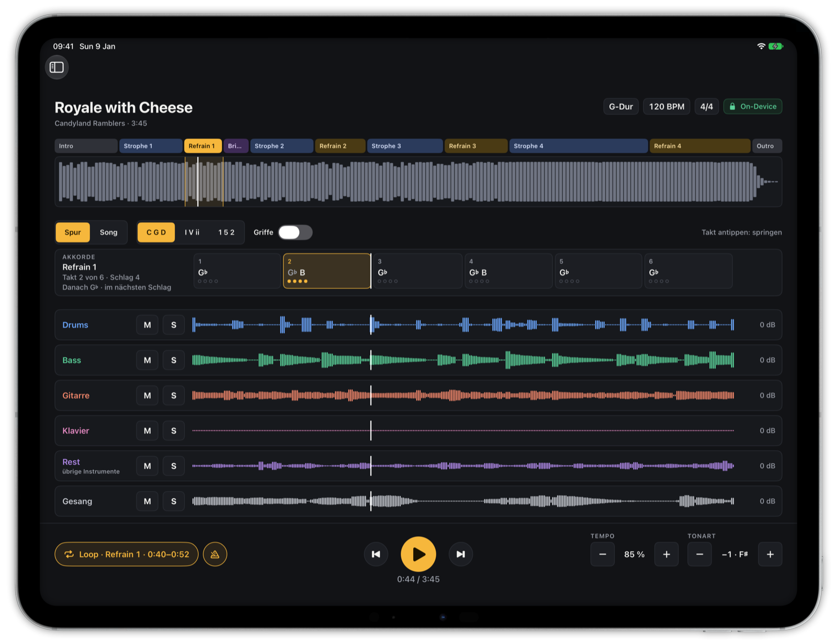Select 1 5 2 number notation
The height and width of the screenshot is (644, 837).
click(227, 232)
